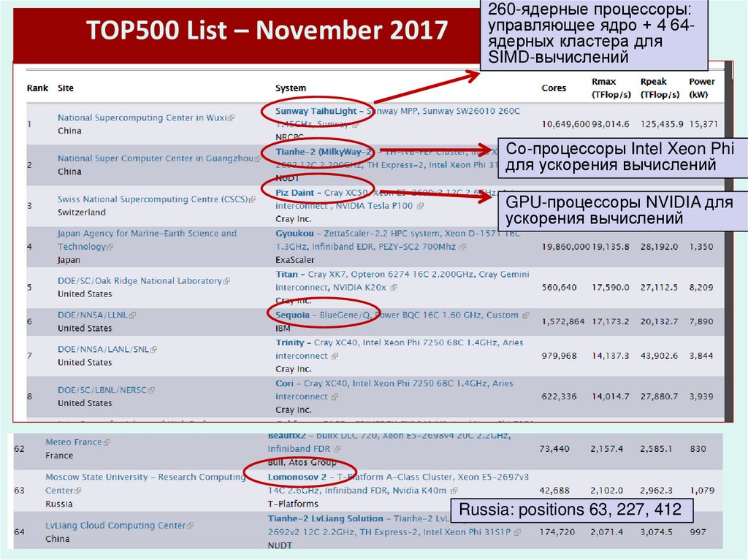Click the Site column header
This screenshot has height=560, width=748.
coord(65,88)
